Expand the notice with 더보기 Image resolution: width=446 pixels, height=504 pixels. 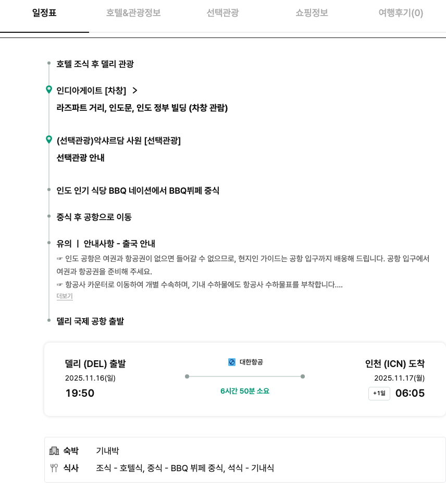pos(65,296)
